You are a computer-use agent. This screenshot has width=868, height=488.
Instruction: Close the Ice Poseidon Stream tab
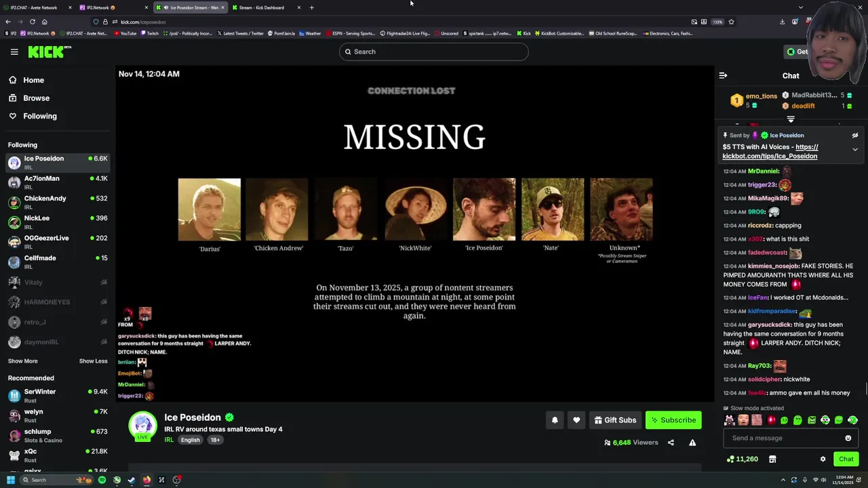222,7
